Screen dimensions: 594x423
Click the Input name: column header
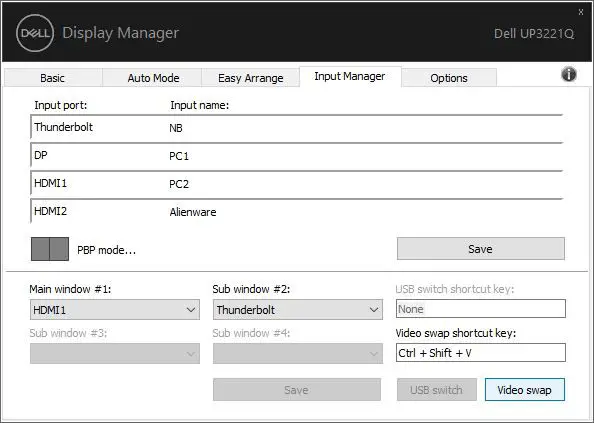coord(200,105)
